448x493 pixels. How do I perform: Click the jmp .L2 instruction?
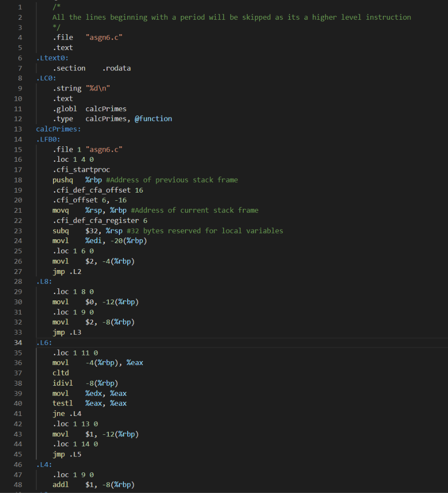65,271
